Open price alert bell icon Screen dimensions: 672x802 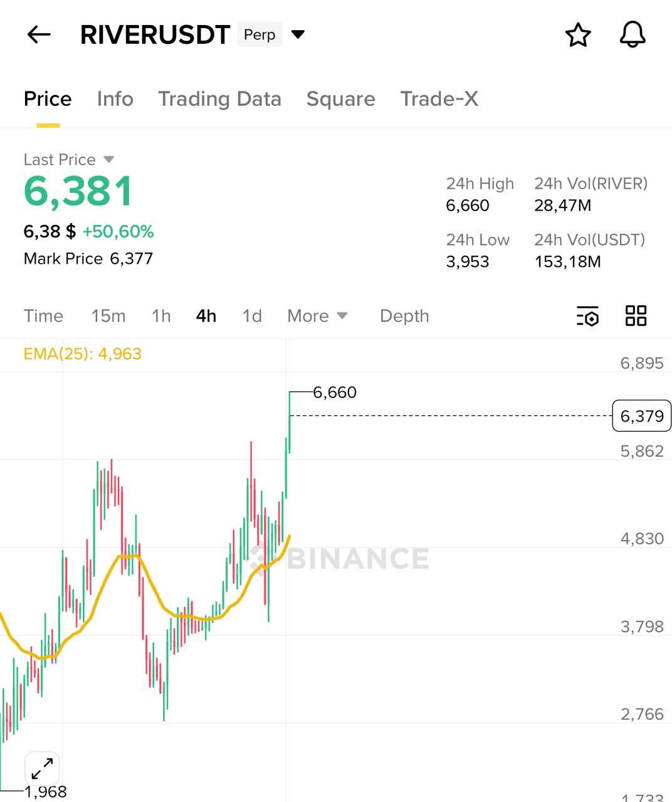coord(633,34)
